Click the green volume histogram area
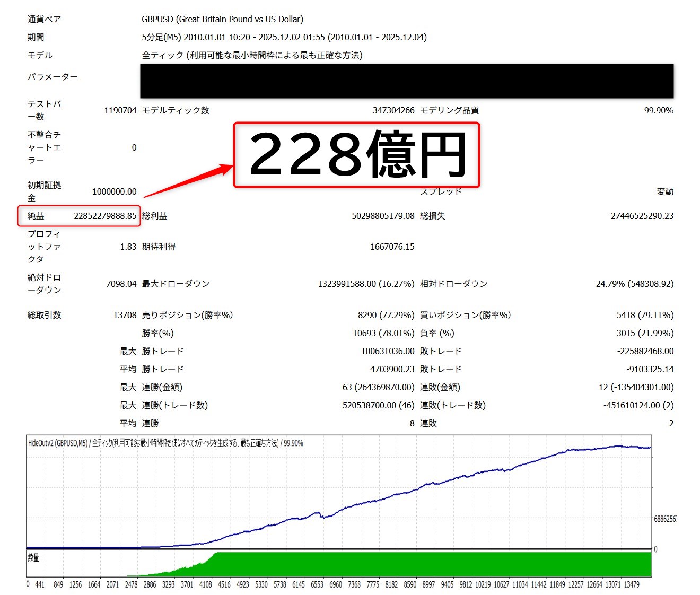Screen dimensions: 700x595 424,564
